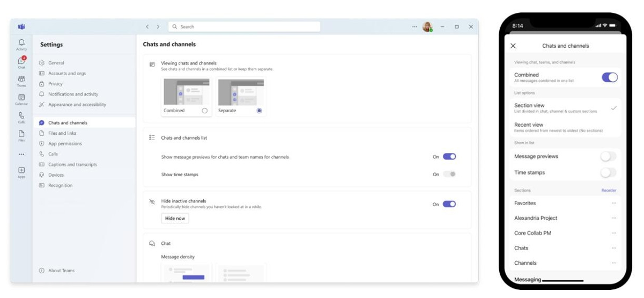Switch to Notifications and activity settings
The height and width of the screenshot is (298, 644).
[73, 94]
